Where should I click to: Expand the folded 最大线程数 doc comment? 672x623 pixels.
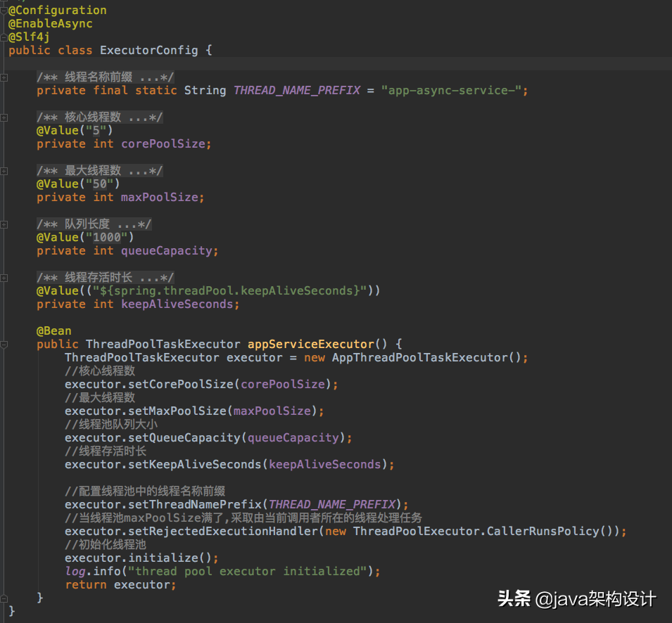[x=99, y=171]
